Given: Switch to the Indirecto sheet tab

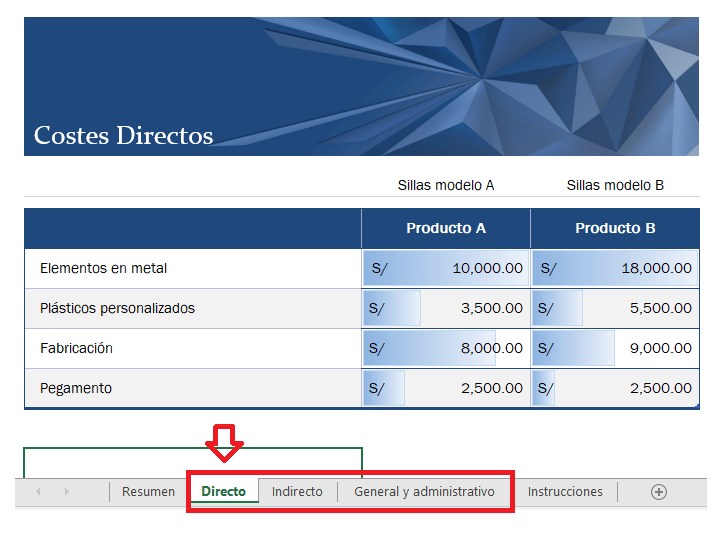Looking at the screenshot, I should tap(297, 492).
